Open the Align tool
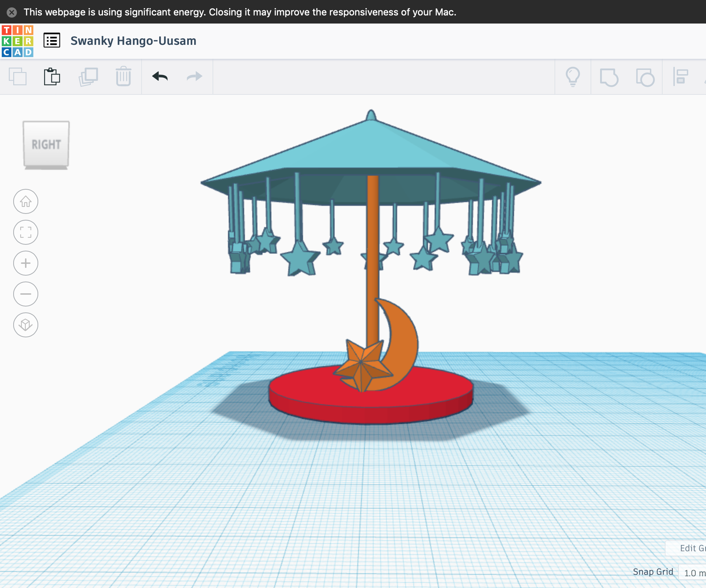This screenshot has height=588, width=706. [x=681, y=77]
